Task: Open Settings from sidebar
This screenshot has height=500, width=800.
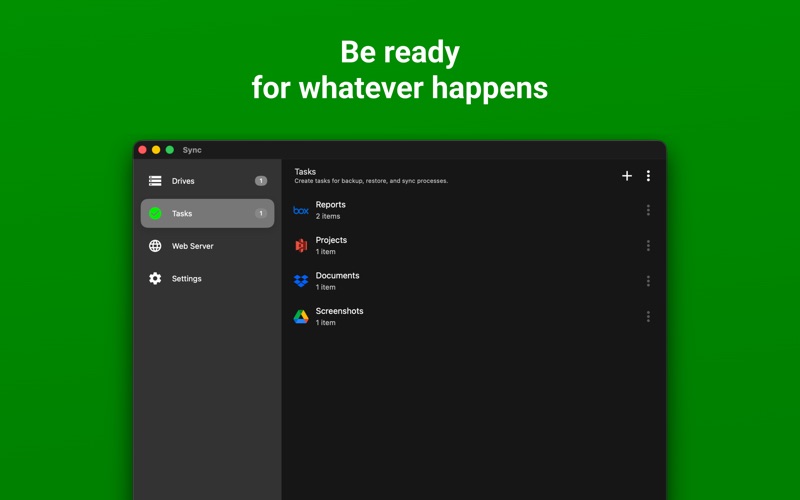Action: tap(207, 279)
